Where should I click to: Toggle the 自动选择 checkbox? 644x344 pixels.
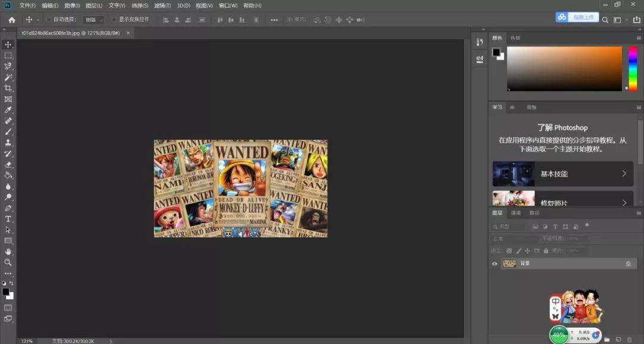pos(49,19)
